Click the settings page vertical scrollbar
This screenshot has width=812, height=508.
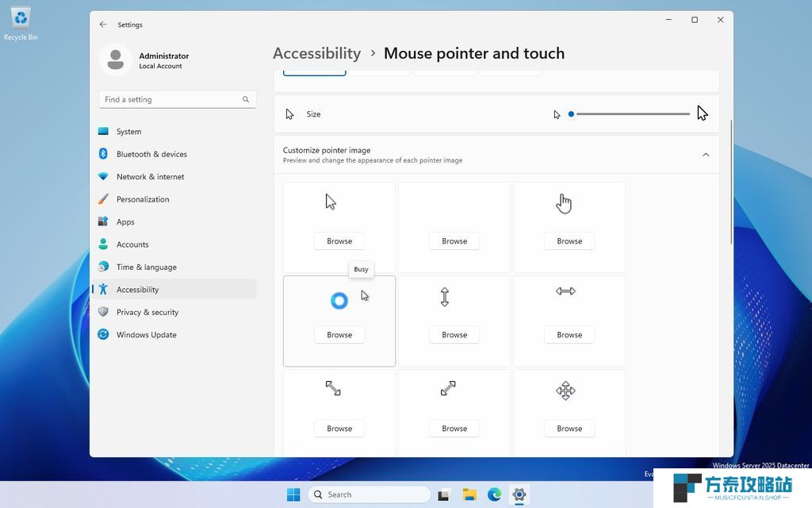(x=731, y=182)
